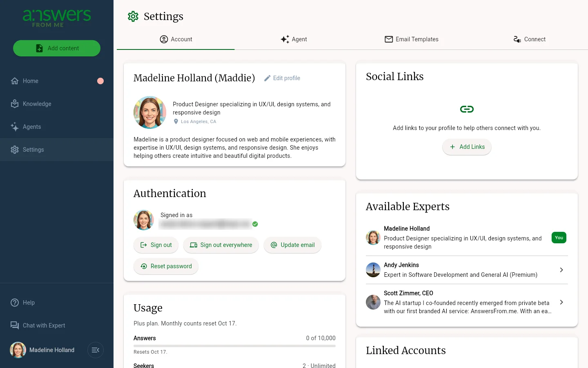588x368 pixels.
Task: Open Agents in the sidebar
Action: (57, 127)
